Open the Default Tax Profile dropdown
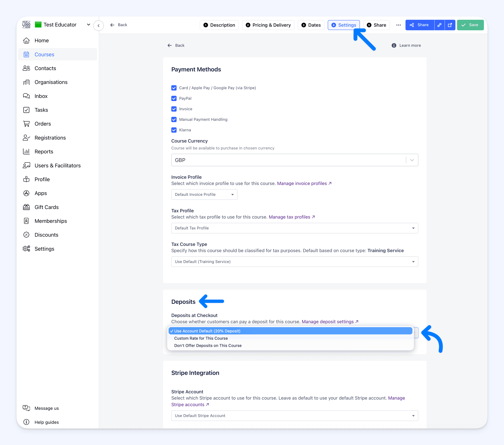This screenshot has height=445, width=504. coord(295,228)
